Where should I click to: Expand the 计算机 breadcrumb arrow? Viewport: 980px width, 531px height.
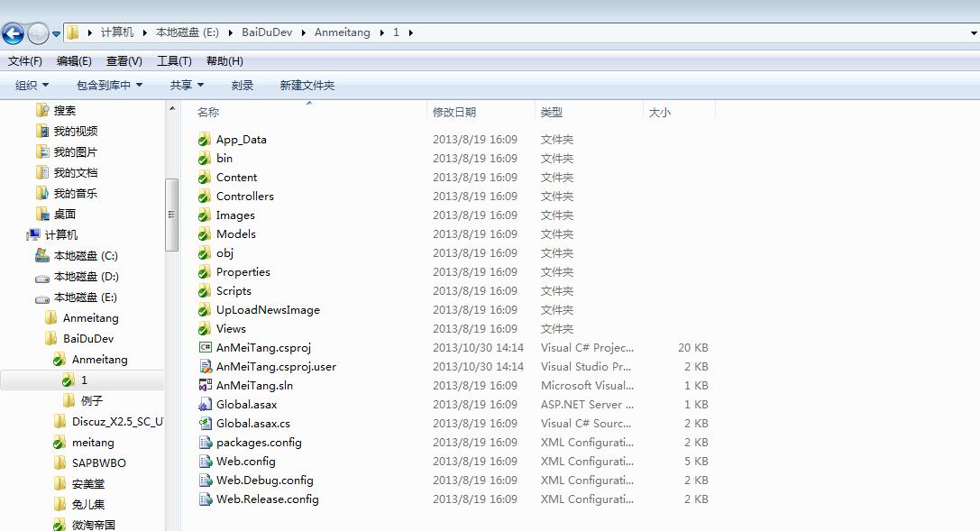point(144,32)
